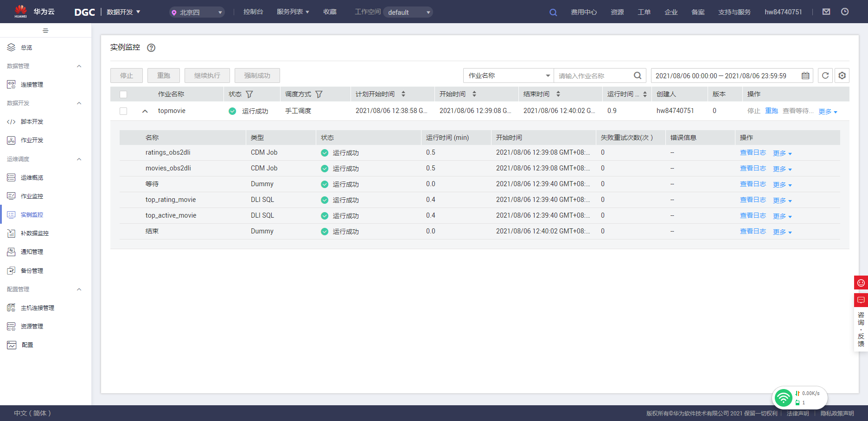Open the default workspace dropdown
868x421 pixels.
408,12
